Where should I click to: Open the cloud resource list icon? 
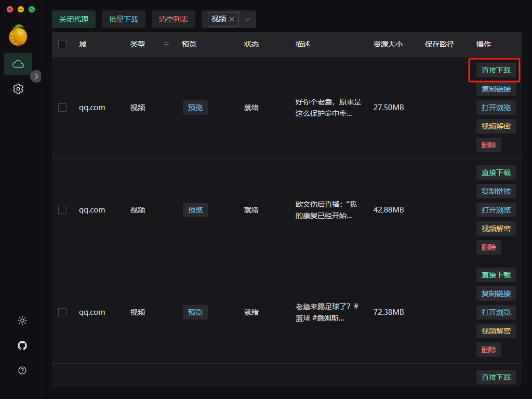pyautogui.click(x=18, y=64)
